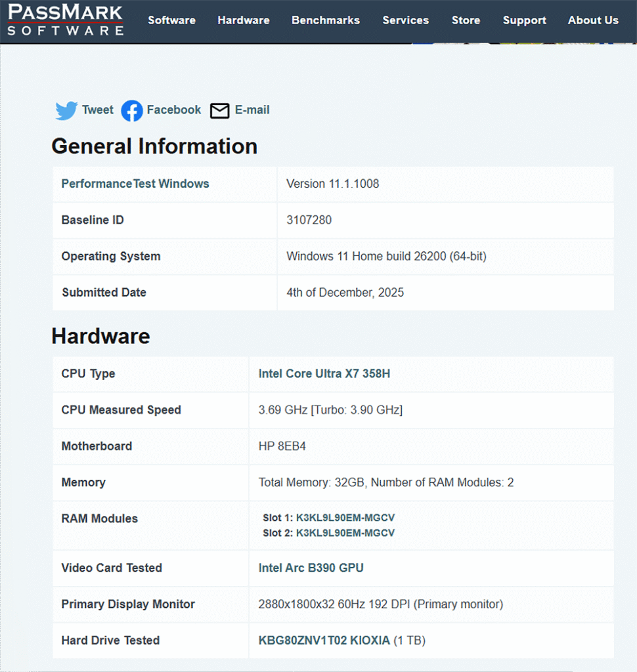Image resolution: width=637 pixels, height=672 pixels.
Task: Click the Facebook circle logo icon
Action: tap(132, 110)
